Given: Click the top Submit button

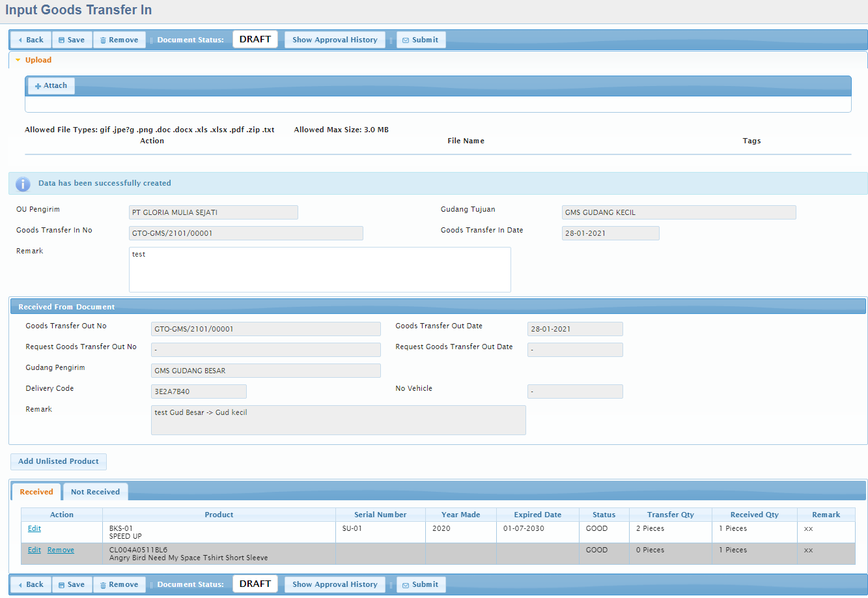Looking at the screenshot, I should pos(421,40).
